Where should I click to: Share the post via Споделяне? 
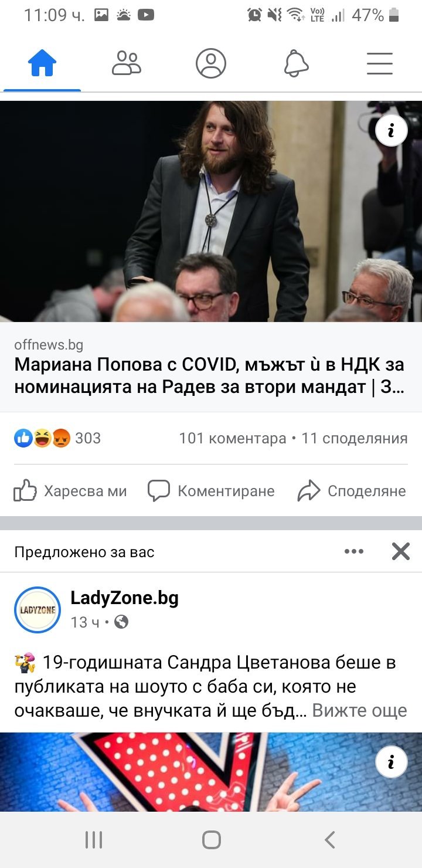[x=352, y=491]
